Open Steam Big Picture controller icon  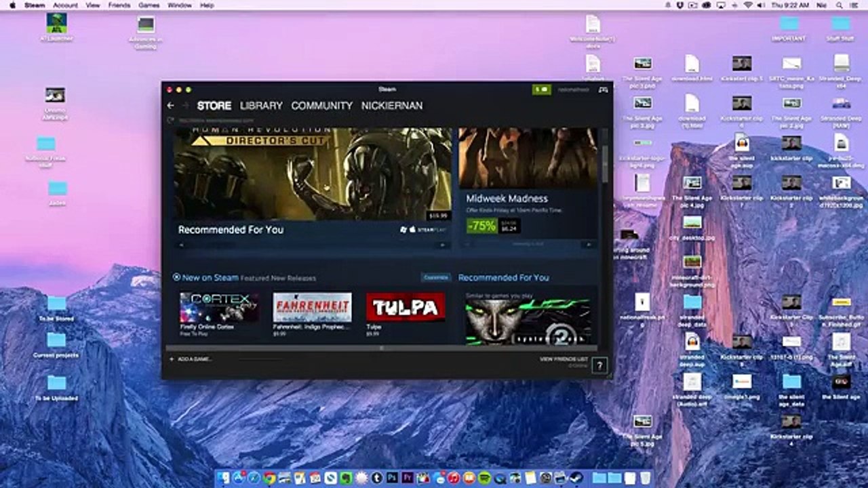(603, 89)
